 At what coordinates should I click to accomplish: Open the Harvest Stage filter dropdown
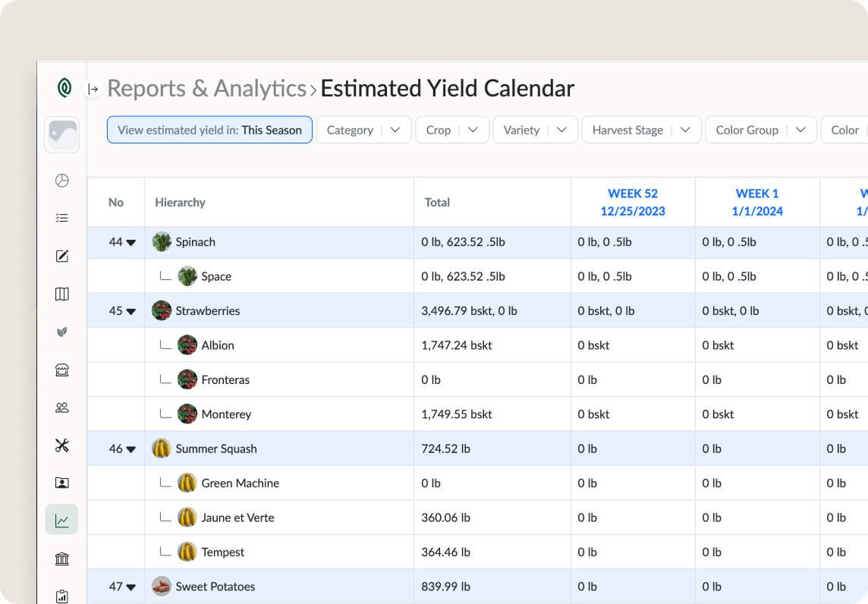click(642, 130)
